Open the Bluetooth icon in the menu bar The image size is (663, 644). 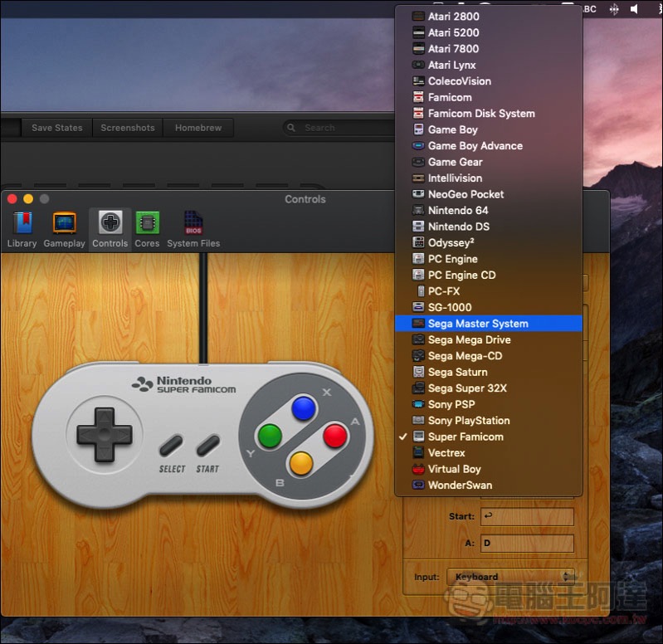(x=614, y=9)
